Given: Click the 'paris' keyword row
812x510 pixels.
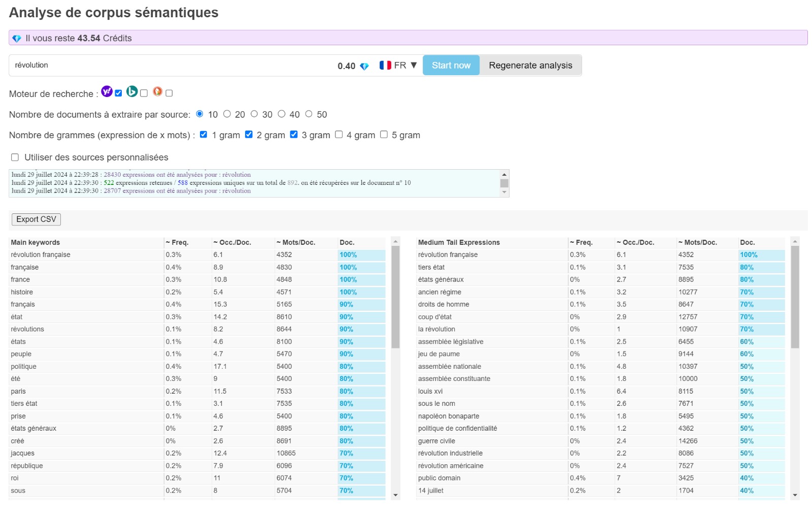Looking at the screenshot, I should click(x=198, y=392).
